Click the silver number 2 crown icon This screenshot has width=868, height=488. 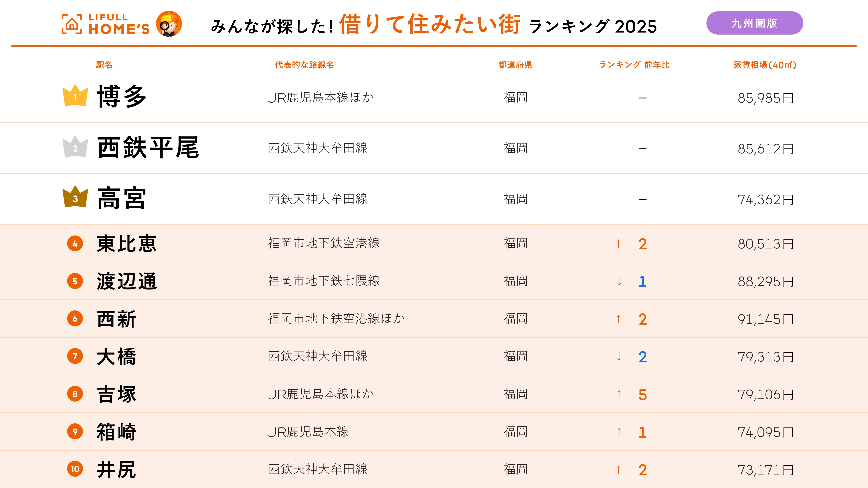pos(75,147)
